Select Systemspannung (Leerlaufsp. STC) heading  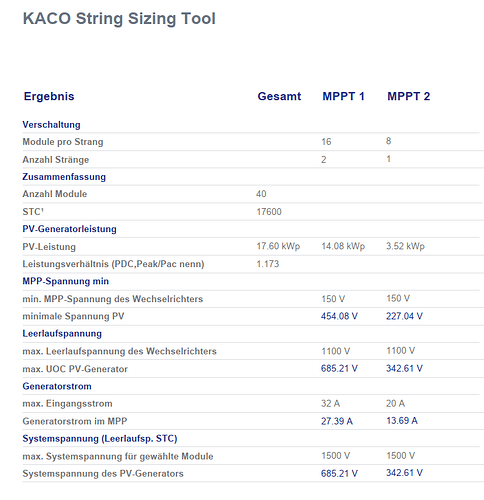100,438
